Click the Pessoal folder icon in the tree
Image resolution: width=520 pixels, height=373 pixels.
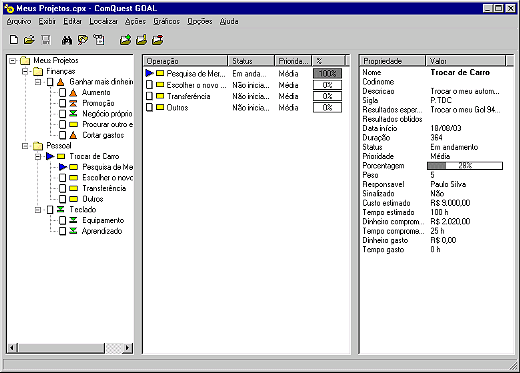38,146
